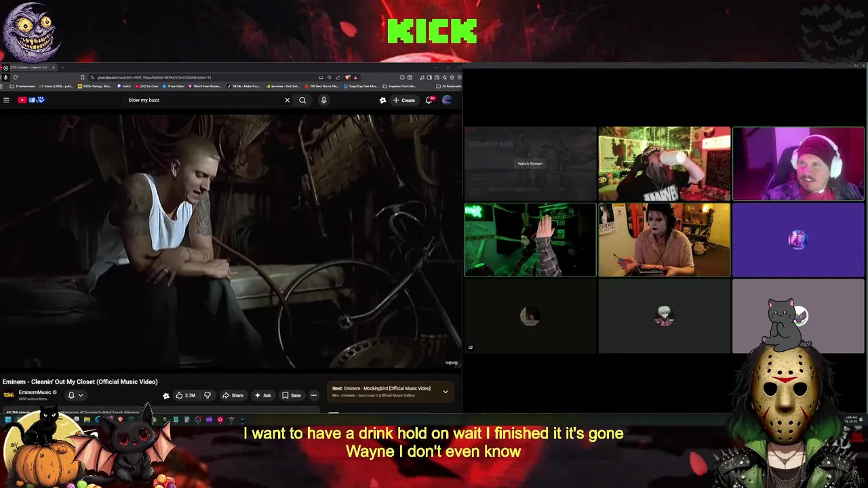868x488 pixels.
Task: Focus the YouTube search field
Action: tap(203, 100)
